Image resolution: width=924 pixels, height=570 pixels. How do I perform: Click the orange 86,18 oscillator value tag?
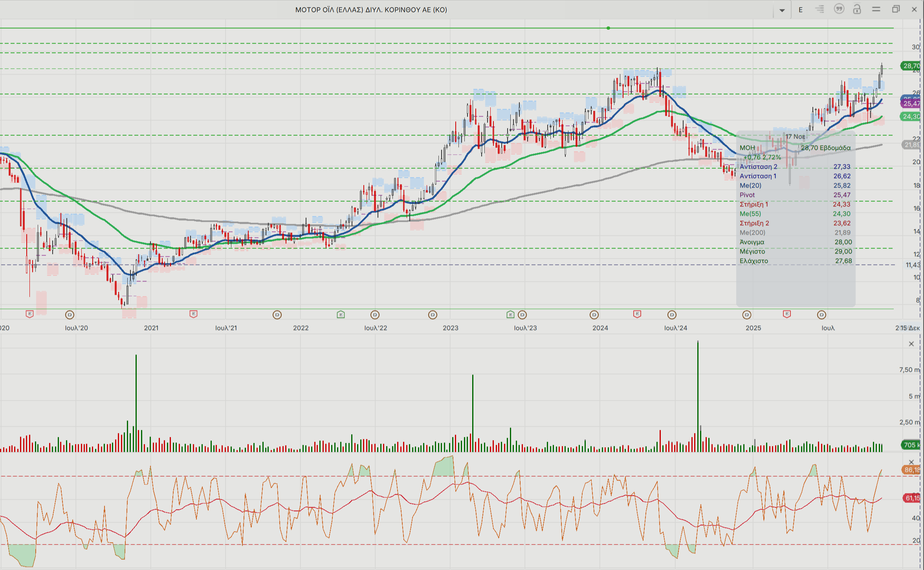(911, 470)
